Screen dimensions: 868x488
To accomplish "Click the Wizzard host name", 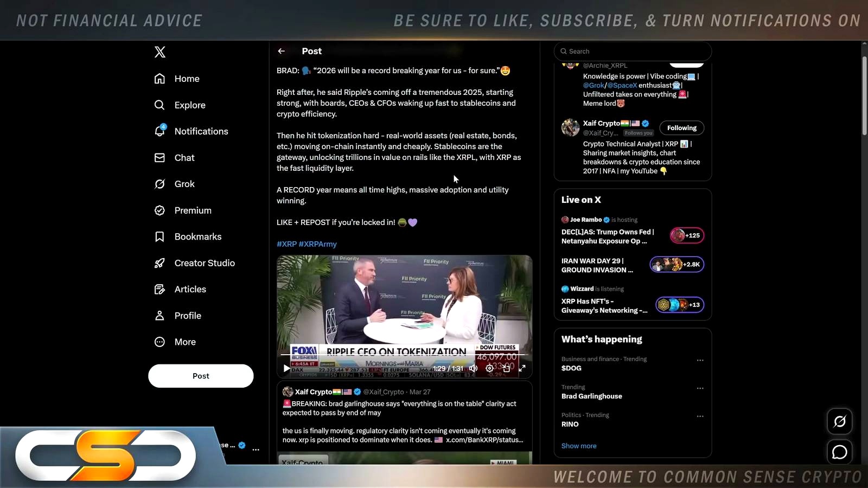I will (x=582, y=289).
